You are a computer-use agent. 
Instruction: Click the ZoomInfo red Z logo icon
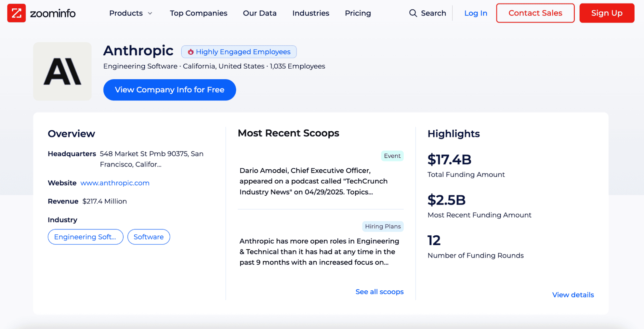pyautogui.click(x=16, y=13)
